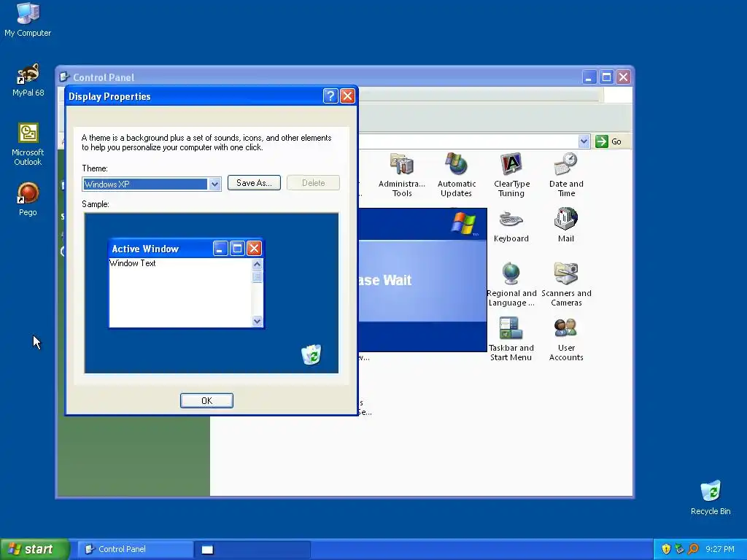Click the Recycle Bin in theme sample preview
Image resolution: width=747 pixels, height=560 pixels.
coord(311,355)
